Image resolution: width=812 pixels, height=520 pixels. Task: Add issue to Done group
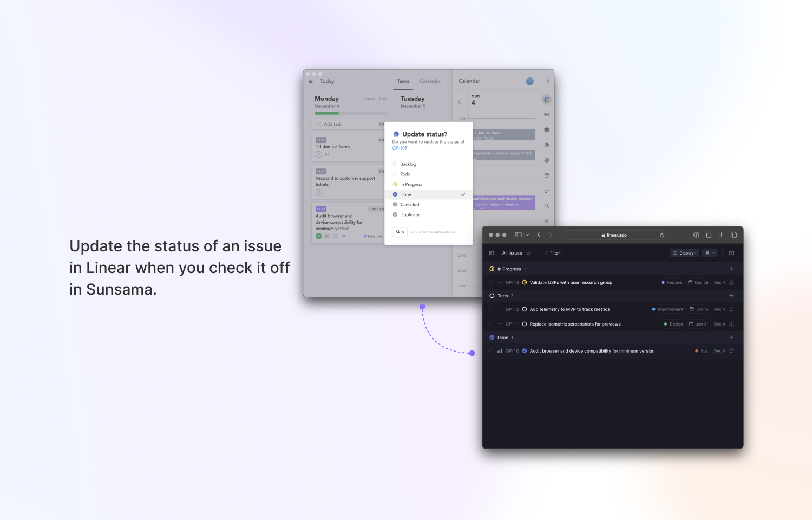pyautogui.click(x=731, y=337)
